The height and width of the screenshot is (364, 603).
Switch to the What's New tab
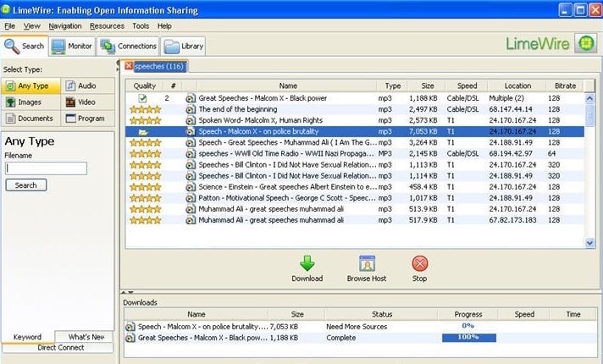pyautogui.click(x=85, y=337)
